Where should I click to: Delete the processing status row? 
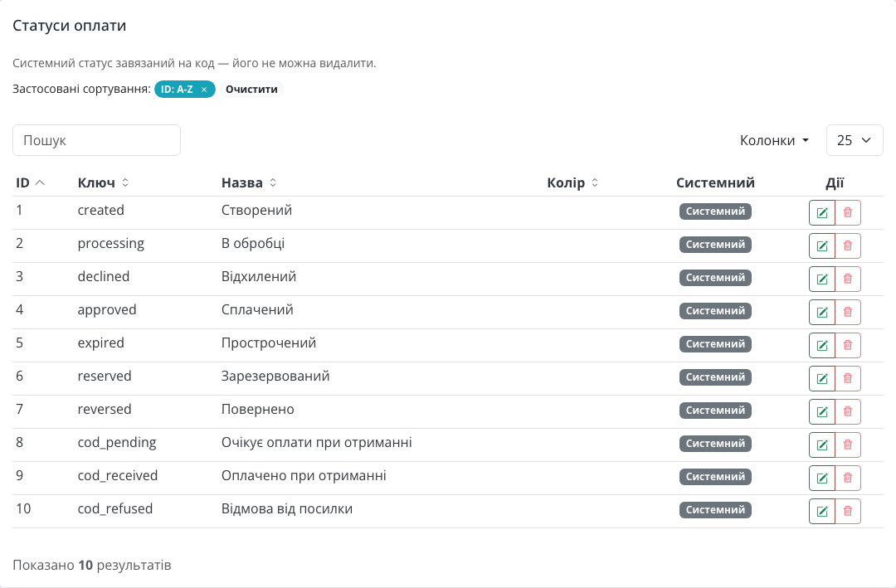pos(848,245)
